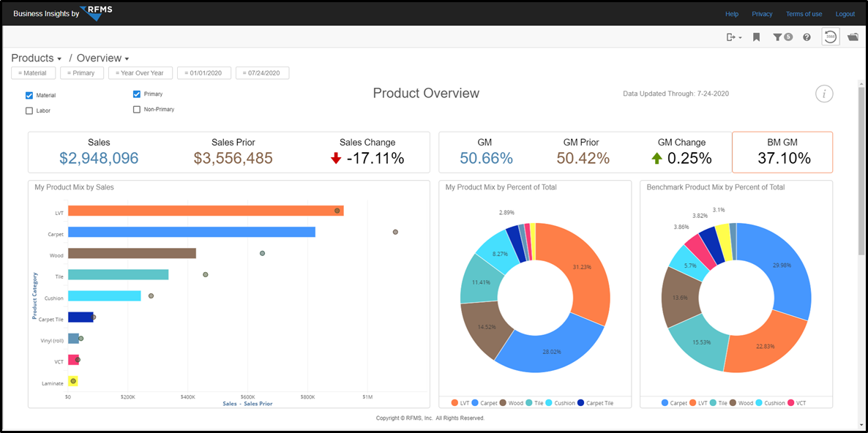Open the folder icon in the toolbar
Viewport: 868px width, 433px height.
tap(853, 37)
